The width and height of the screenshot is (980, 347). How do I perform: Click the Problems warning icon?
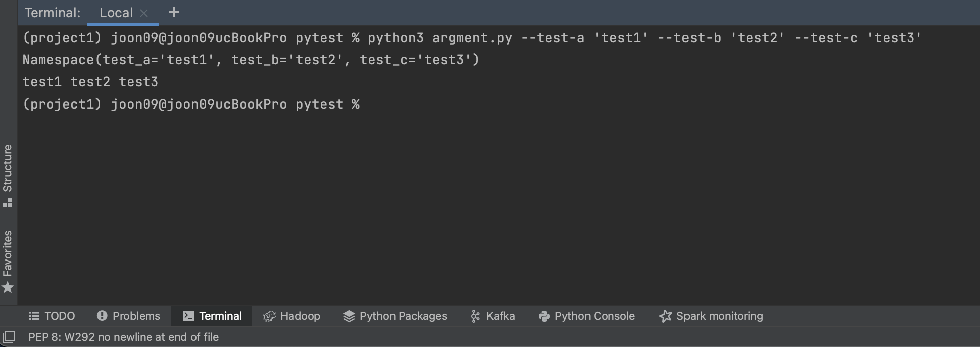coord(102,316)
